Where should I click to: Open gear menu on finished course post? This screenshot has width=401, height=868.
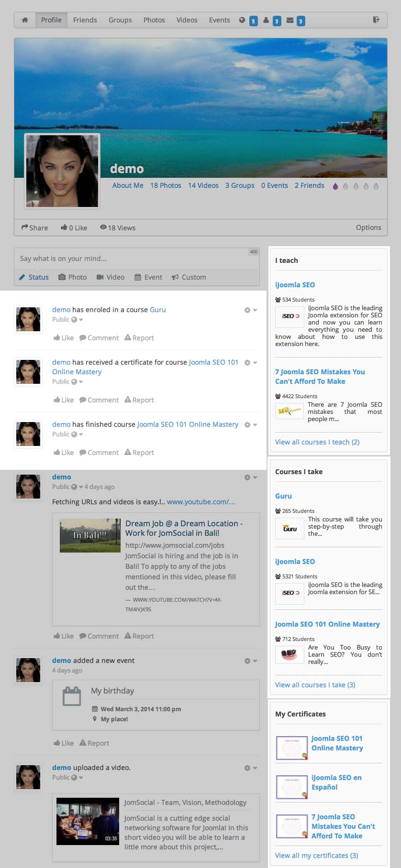coord(250,425)
